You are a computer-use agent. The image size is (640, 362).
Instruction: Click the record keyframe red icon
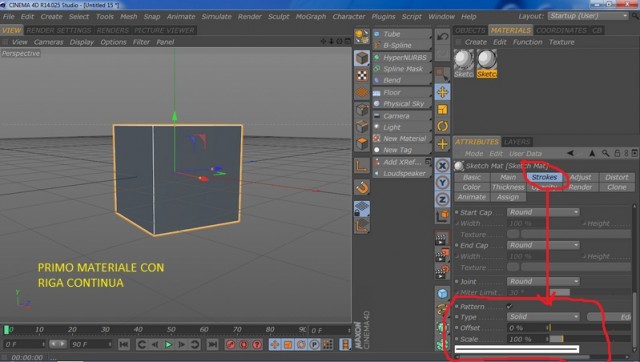pos(231,345)
